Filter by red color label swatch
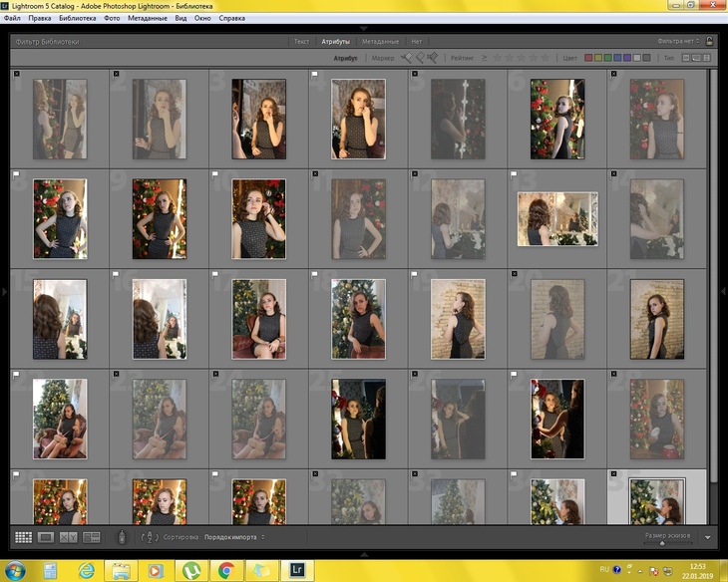 pyautogui.click(x=588, y=58)
